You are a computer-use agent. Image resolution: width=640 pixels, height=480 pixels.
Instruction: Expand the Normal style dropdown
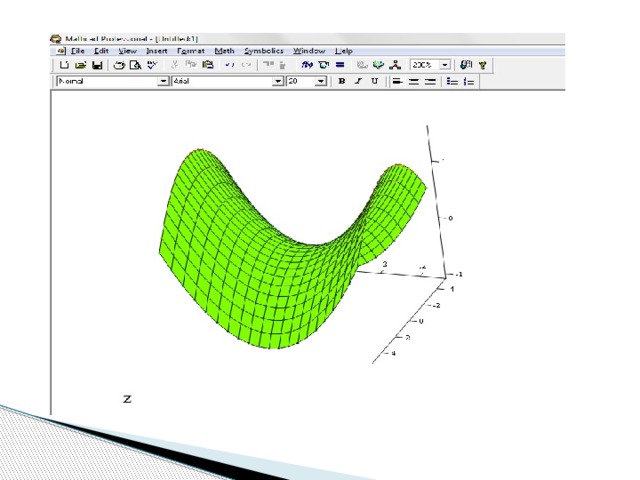click(x=164, y=82)
